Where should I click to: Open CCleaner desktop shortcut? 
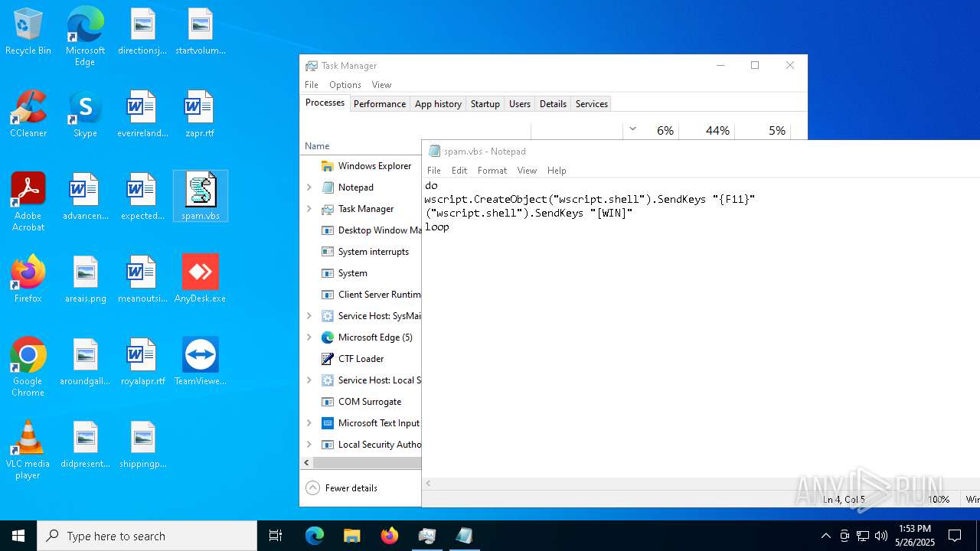pos(28,115)
